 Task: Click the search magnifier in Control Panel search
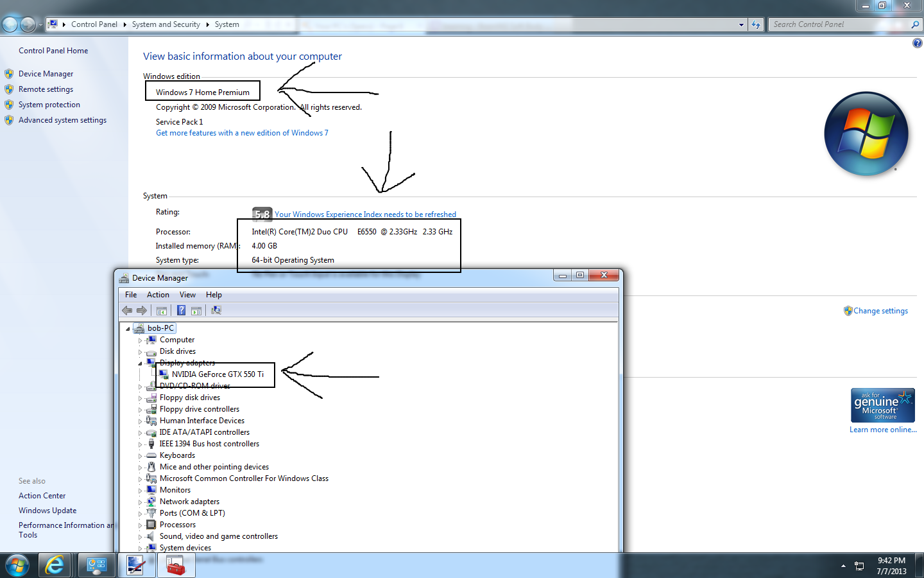pos(915,24)
